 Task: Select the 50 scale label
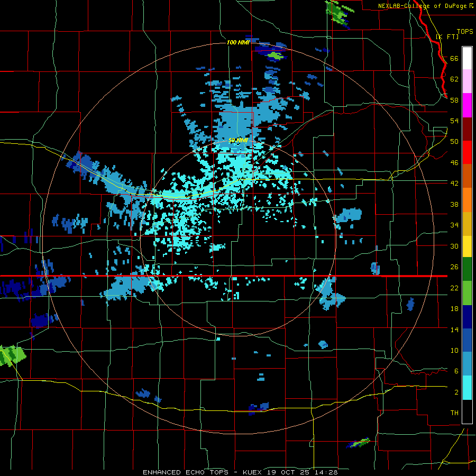pos(454,141)
